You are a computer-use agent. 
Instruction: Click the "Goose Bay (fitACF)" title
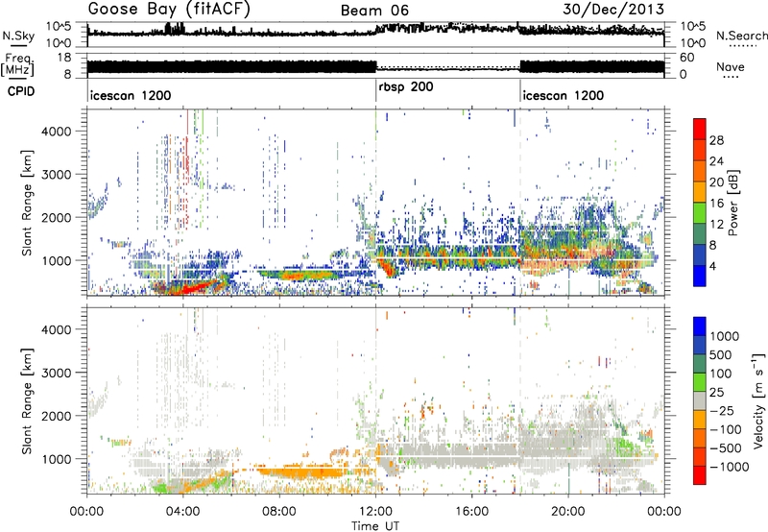pyautogui.click(x=169, y=10)
